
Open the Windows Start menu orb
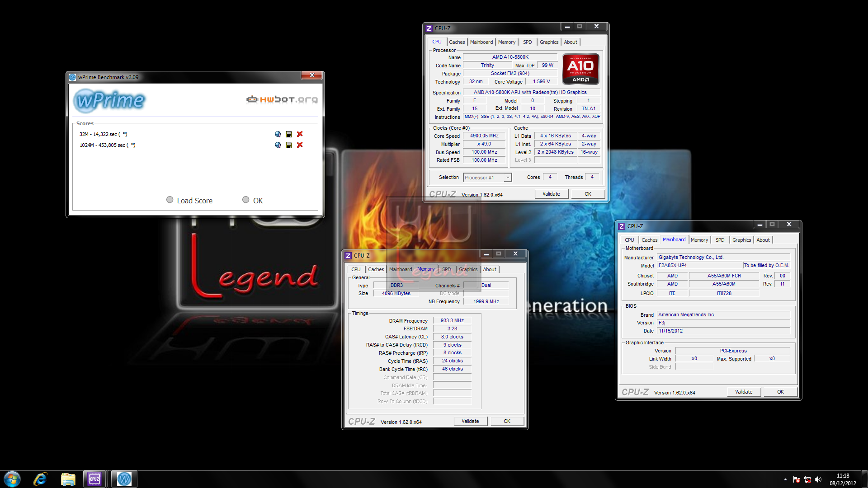(x=12, y=479)
